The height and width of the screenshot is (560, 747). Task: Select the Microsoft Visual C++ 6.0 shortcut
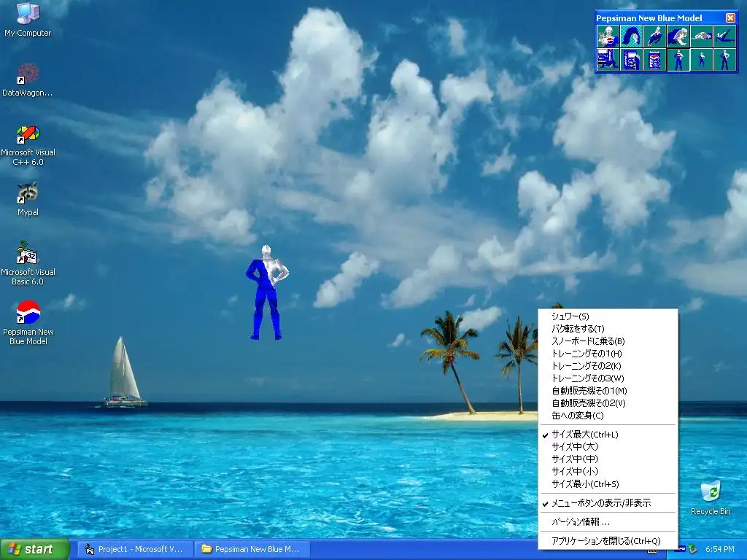tap(28, 145)
